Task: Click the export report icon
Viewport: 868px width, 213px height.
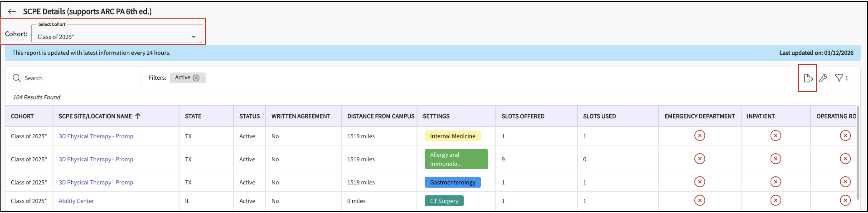Action: [808, 78]
